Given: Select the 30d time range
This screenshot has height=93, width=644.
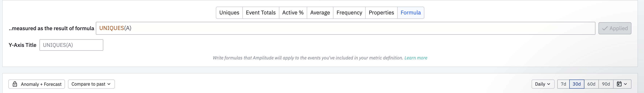Looking at the screenshot, I should [x=577, y=84].
